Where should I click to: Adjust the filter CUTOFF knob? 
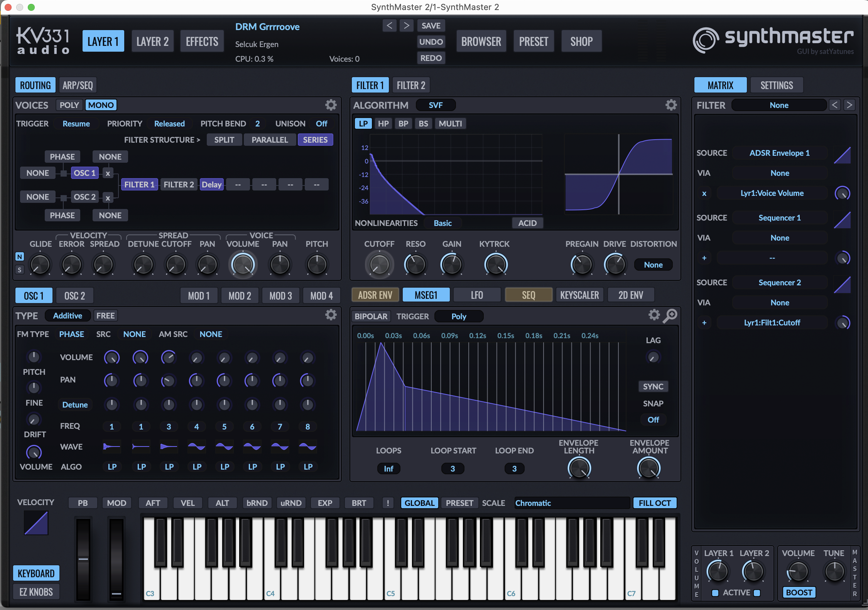tap(379, 265)
